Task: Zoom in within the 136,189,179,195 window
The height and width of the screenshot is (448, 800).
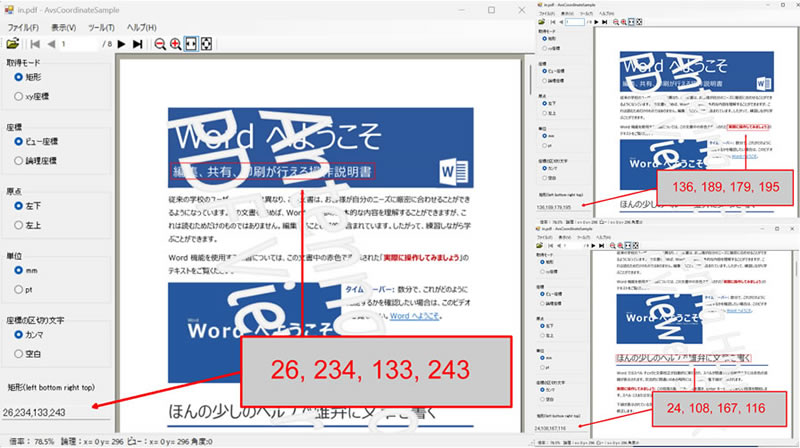Action: coord(623,22)
